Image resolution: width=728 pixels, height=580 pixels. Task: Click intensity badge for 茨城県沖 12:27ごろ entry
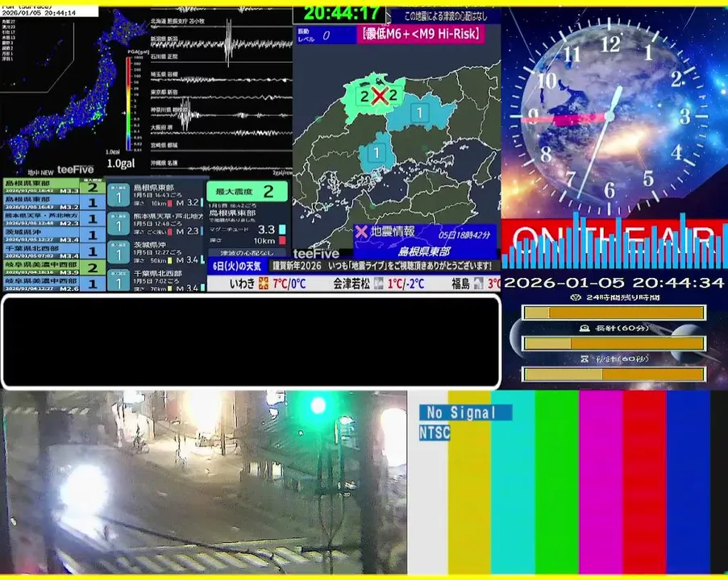(x=119, y=253)
